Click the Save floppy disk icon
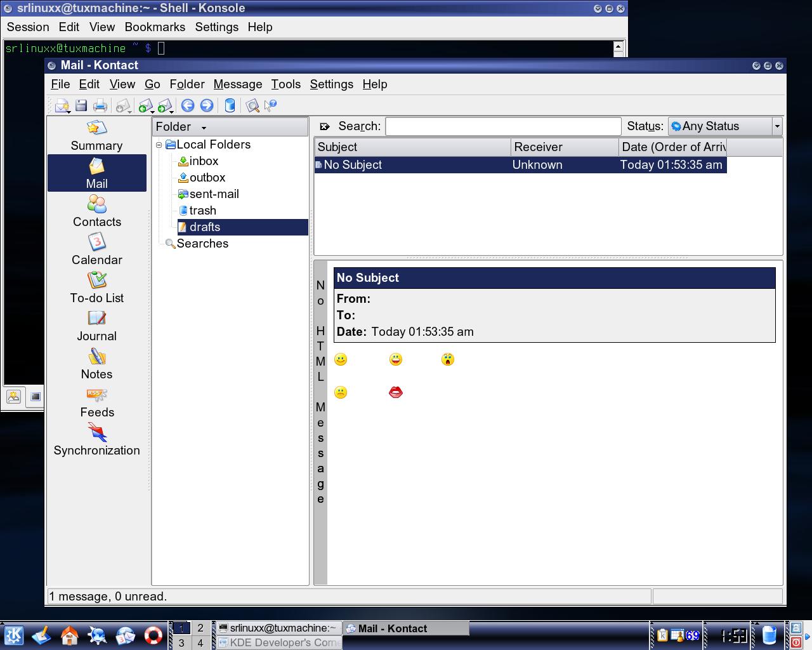 click(x=81, y=105)
